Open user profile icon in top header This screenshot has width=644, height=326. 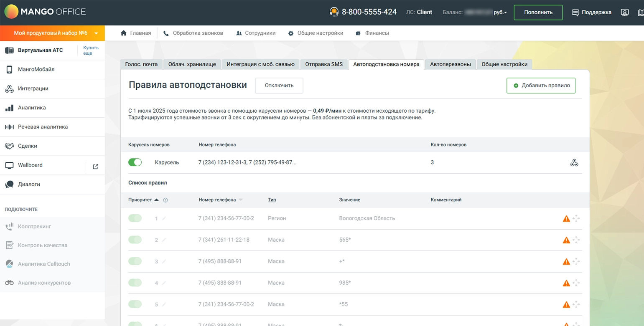pos(625,13)
